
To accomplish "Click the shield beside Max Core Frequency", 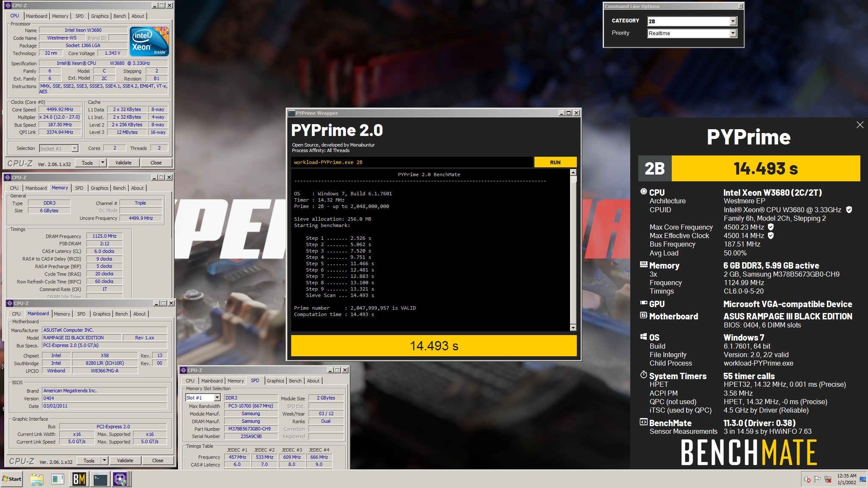I will (771, 227).
